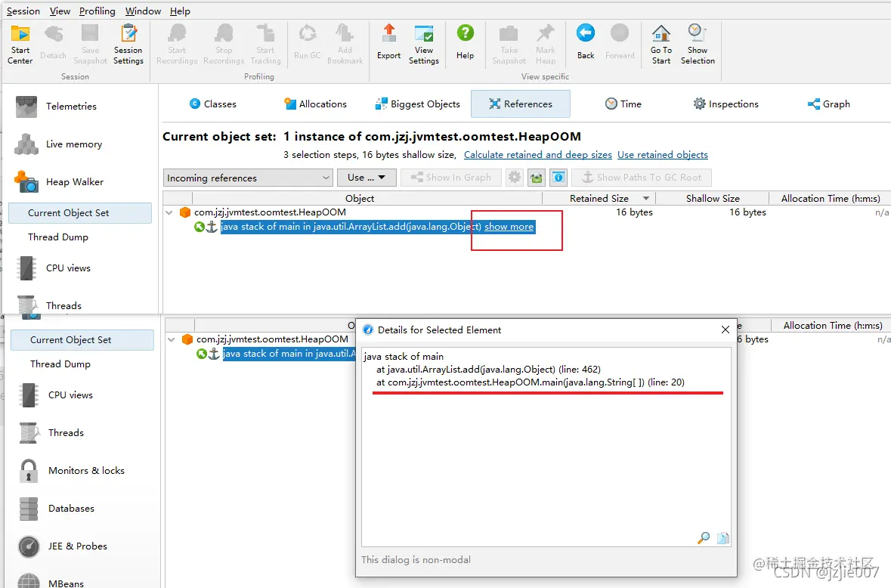The height and width of the screenshot is (588, 891).
Task: Click Show Paths To GC Root button
Action: 642,178
